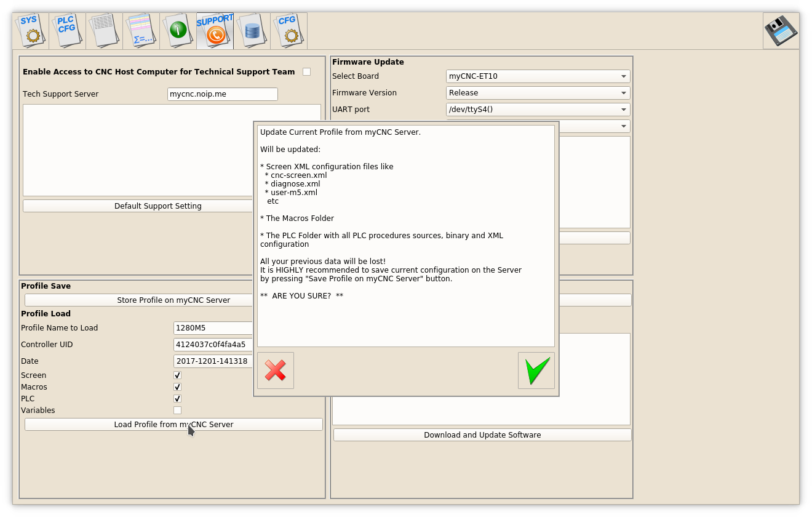This screenshot has width=812, height=517.
Task: Click the '* The Macros Folder' line
Action: [297, 218]
